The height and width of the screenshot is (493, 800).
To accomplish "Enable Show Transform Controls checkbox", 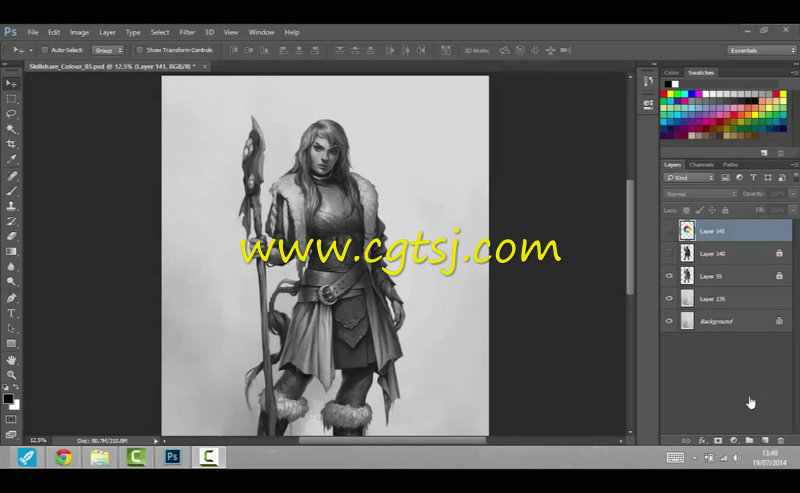I will [139, 50].
